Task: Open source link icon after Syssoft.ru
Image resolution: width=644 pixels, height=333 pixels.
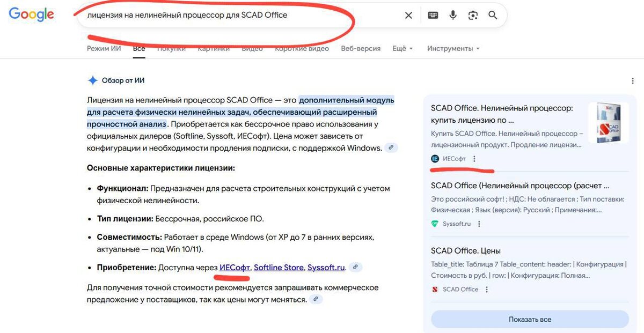Action: click(x=355, y=267)
